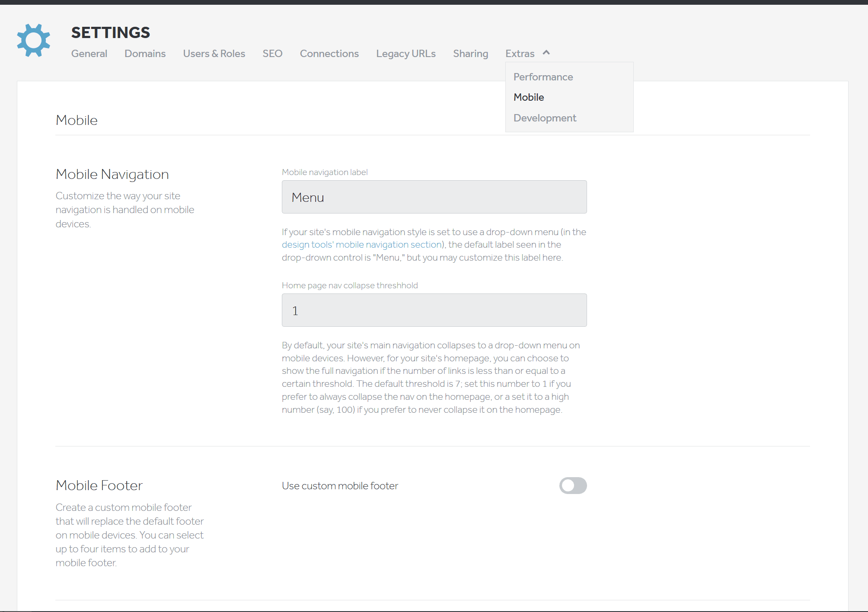868x612 pixels.
Task: Click the Mobile Footer section heading
Action: 99,485
